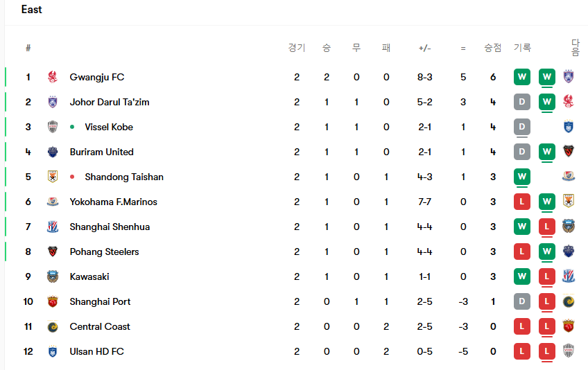
Task: Open next-opponent crest in Pohang Steelers row
Action: (569, 252)
